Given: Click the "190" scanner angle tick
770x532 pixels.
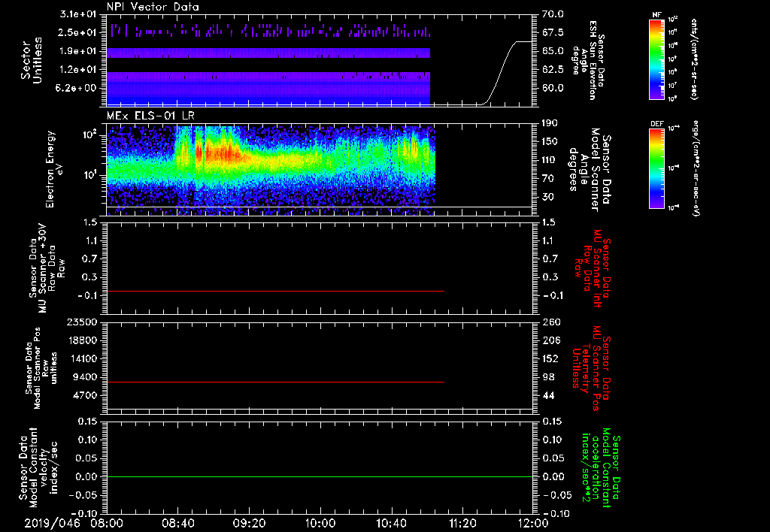Looking at the screenshot, I should 550,123.
